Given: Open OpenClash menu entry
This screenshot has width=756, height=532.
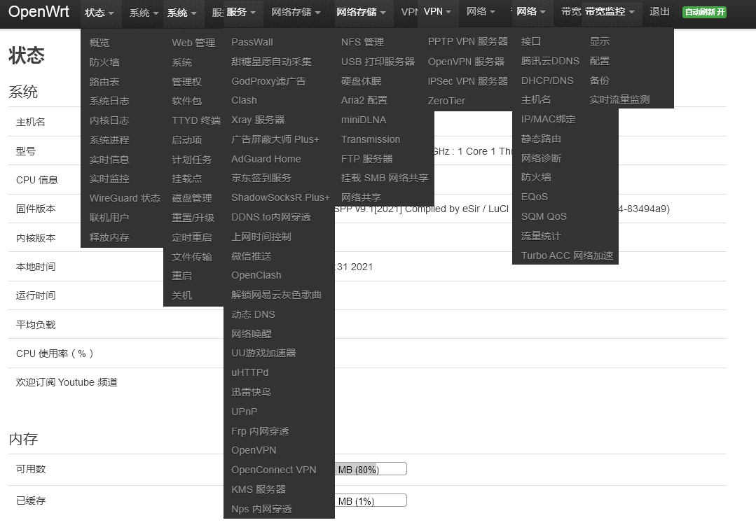Looking at the screenshot, I should point(256,275).
